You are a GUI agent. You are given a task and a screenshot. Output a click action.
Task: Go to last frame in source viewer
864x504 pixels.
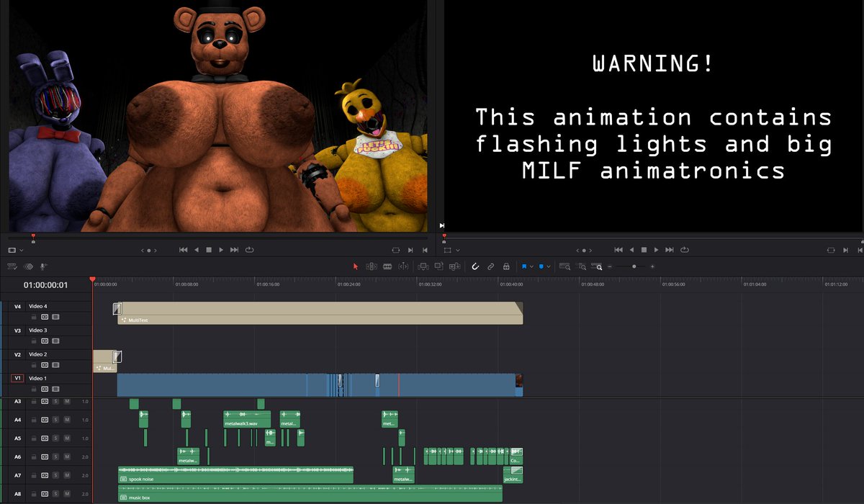tap(234, 250)
